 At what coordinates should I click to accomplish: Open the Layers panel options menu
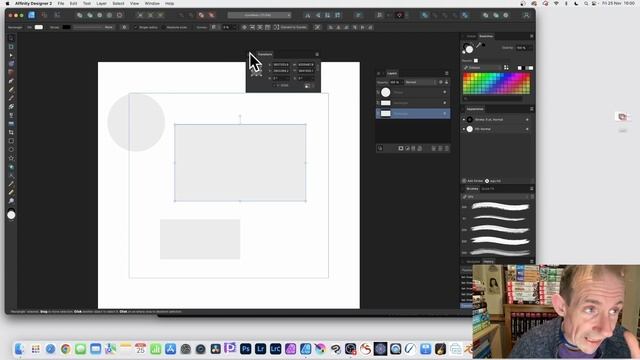tap(447, 73)
